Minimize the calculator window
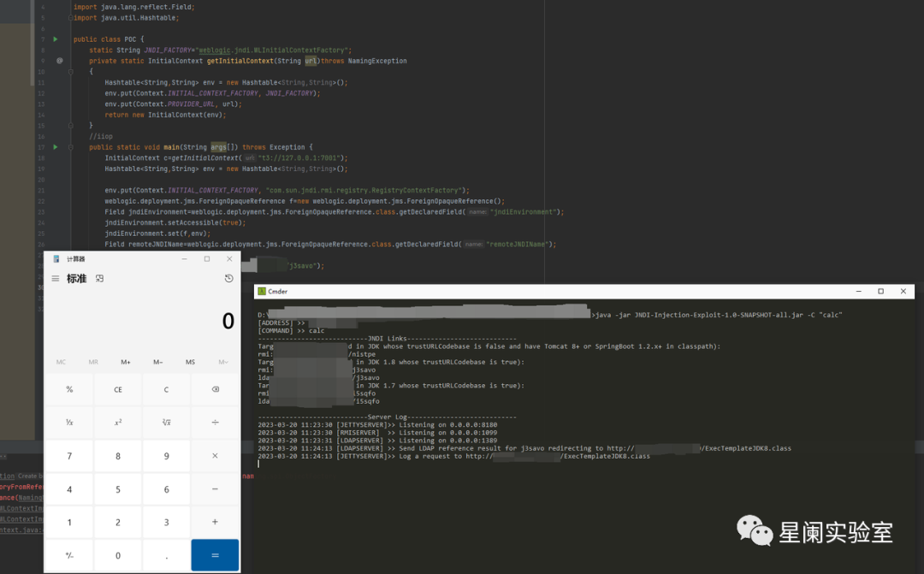 pyautogui.click(x=185, y=258)
